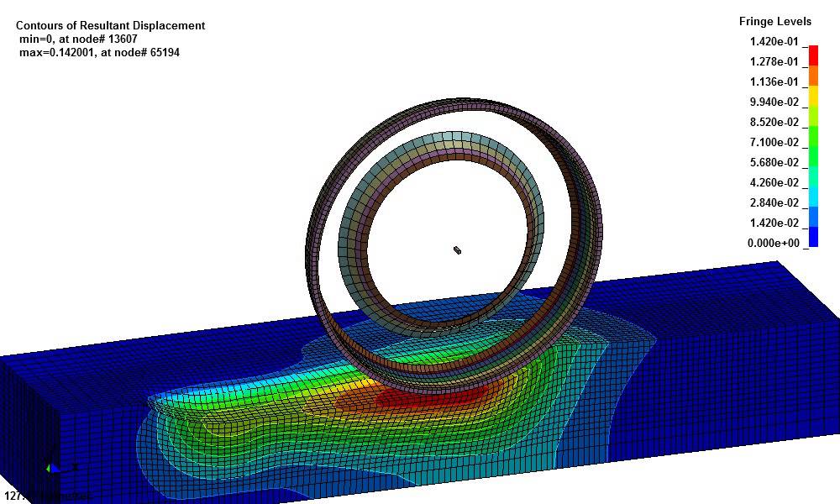
Task: Click the 1.278e-01 fringe level value
Action: click(774, 61)
